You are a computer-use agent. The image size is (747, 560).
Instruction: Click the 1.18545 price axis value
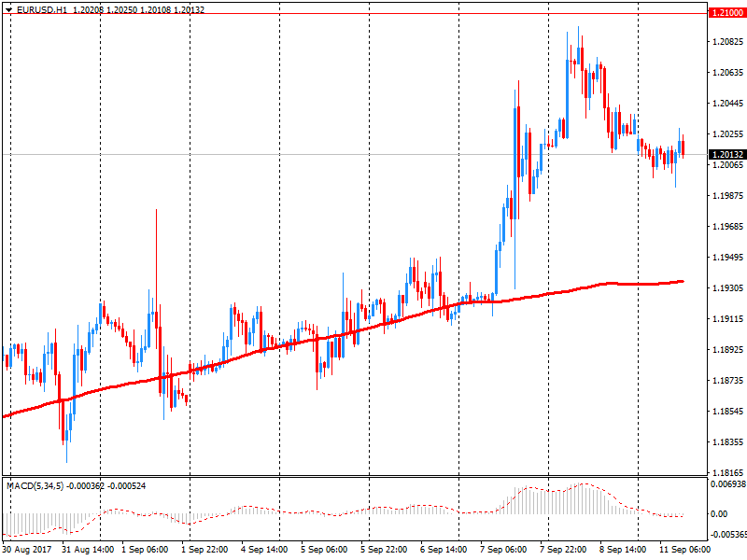click(x=727, y=412)
